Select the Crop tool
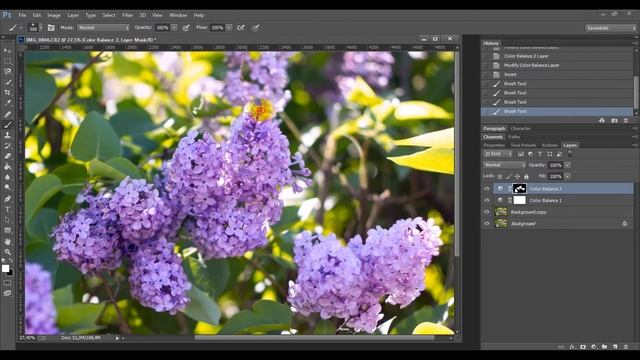640x360 pixels. click(7, 93)
